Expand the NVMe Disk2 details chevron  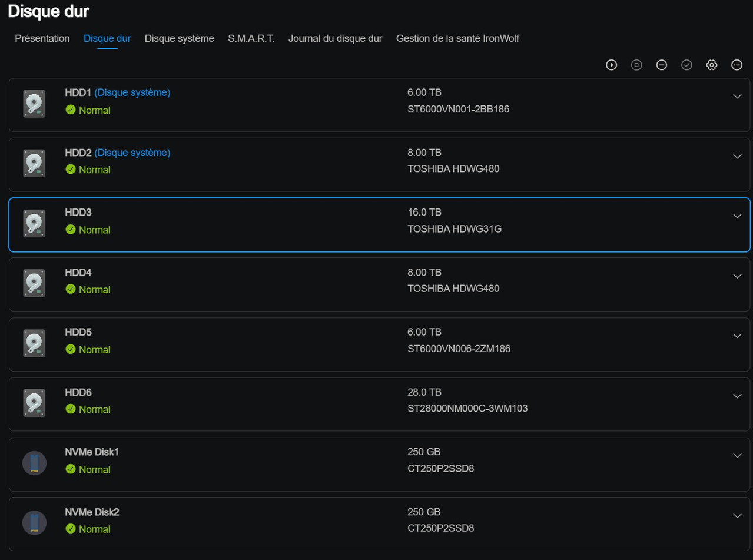tap(737, 515)
